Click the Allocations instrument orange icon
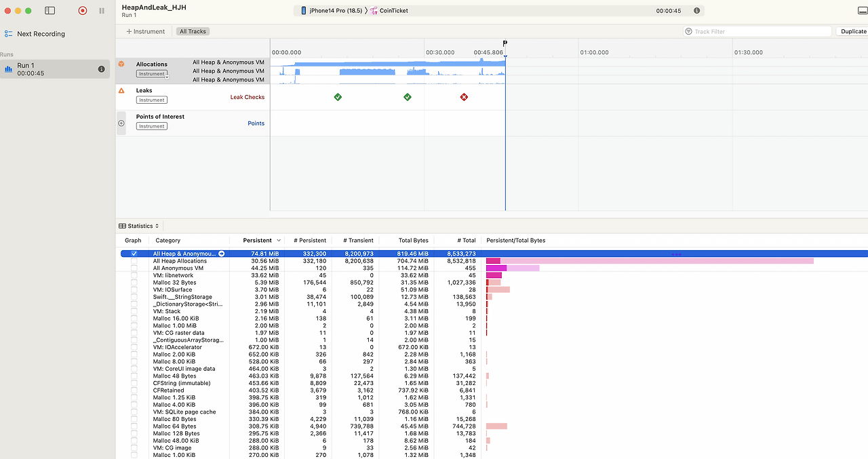 [121, 64]
